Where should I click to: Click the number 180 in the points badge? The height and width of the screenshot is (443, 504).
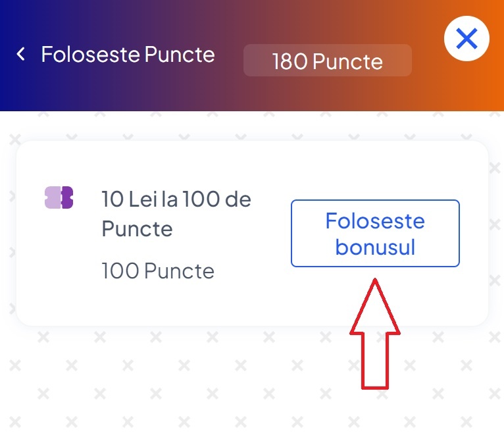click(x=290, y=61)
